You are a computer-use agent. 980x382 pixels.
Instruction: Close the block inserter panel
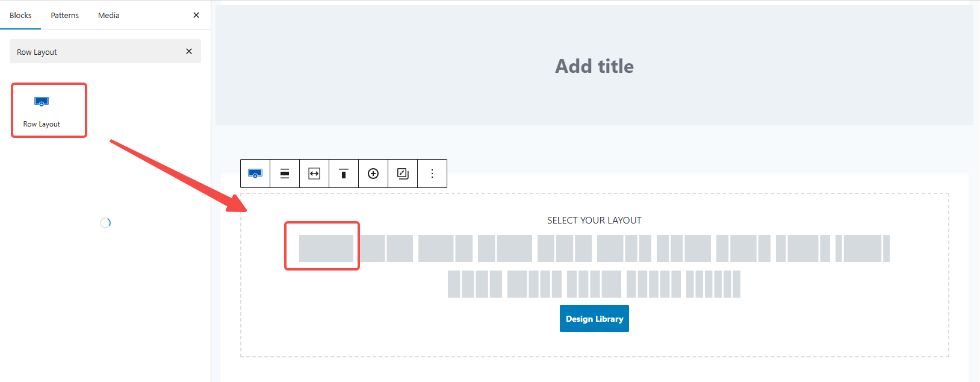[196, 15]
